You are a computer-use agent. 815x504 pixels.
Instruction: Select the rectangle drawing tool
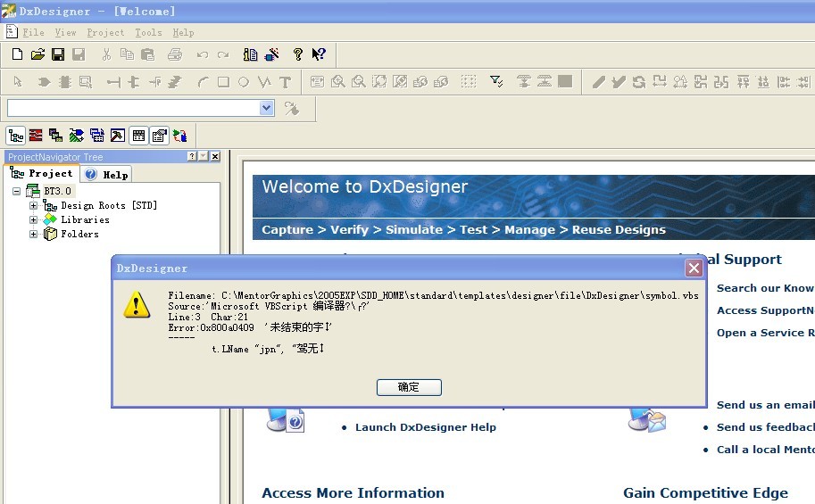pos(223,82)
